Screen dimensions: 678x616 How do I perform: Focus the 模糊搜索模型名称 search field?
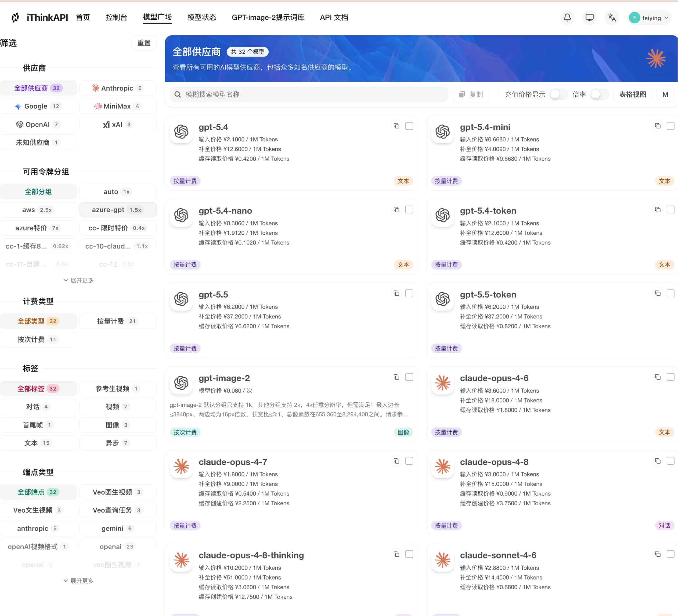coord(309,95)
